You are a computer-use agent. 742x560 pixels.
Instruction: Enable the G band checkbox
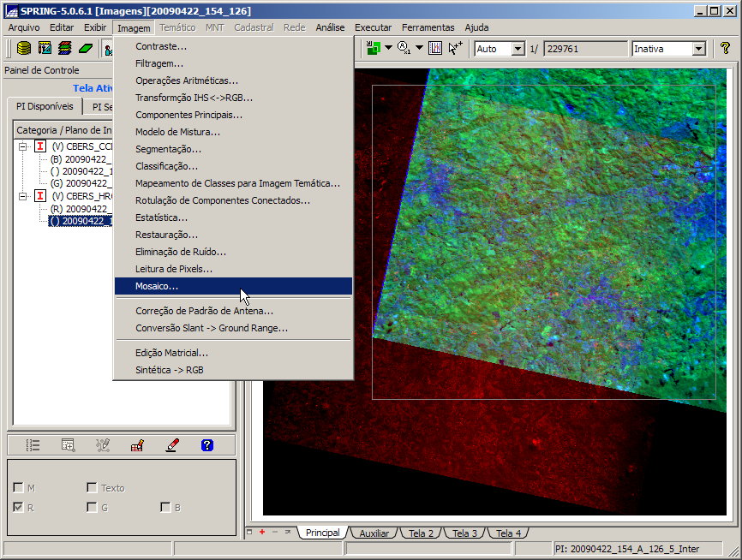[x=92, y=508]
